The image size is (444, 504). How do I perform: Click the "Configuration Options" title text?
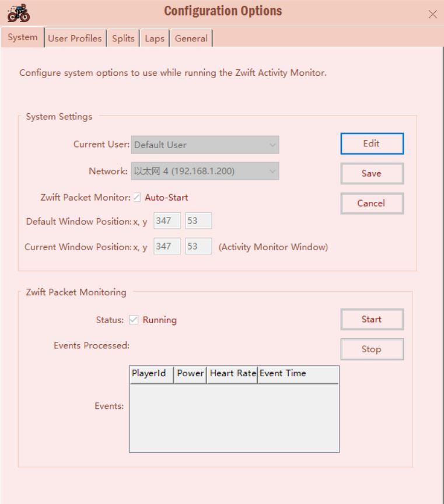click(223, 11)
